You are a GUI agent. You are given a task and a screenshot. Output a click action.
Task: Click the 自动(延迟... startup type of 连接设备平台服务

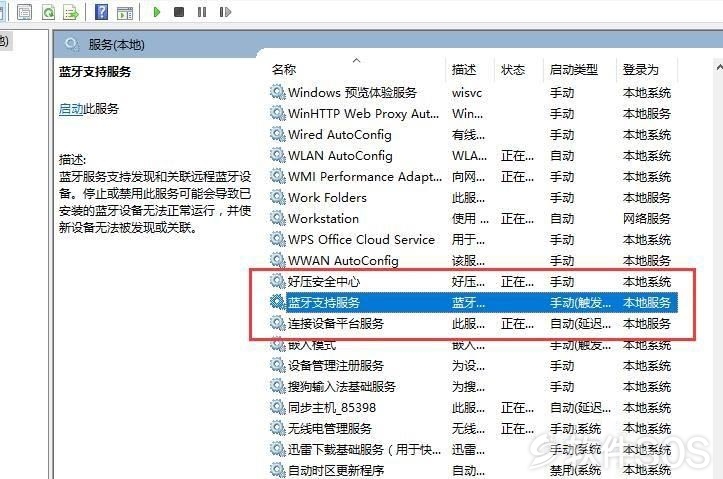pos(580,324)
